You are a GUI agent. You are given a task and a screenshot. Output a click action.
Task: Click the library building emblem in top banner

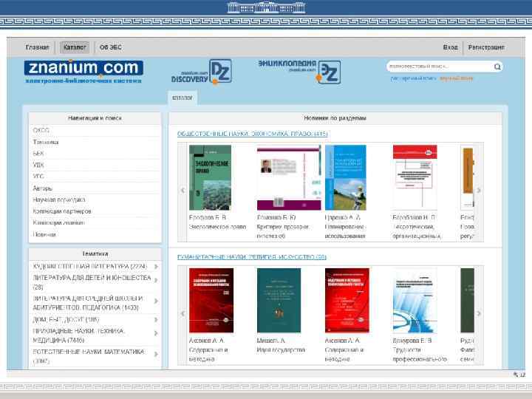click(266, 7)
